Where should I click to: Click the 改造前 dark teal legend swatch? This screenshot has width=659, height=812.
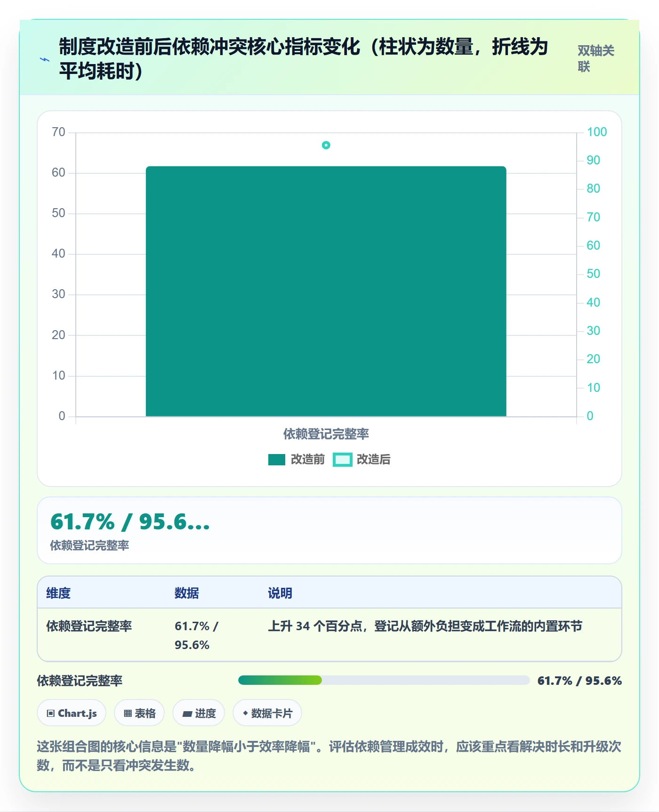coord(277,460)
